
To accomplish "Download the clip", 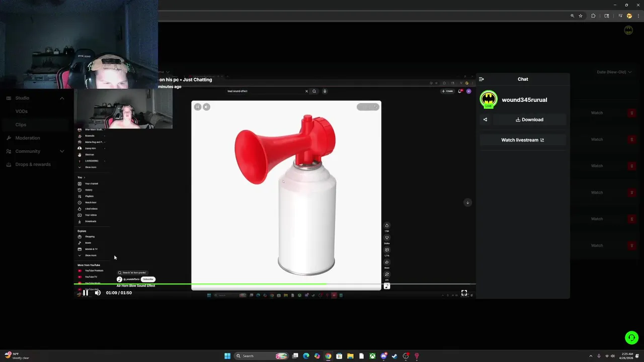I will point(529,120).
